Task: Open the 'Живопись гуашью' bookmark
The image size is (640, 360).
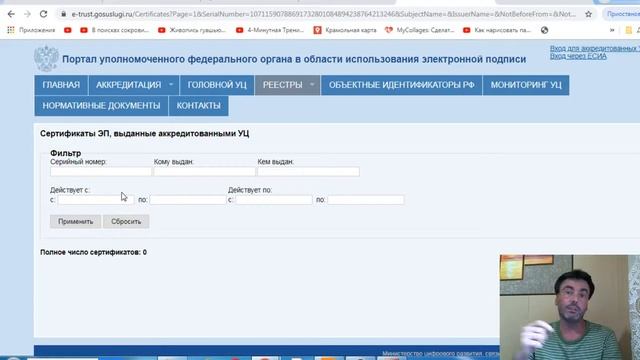Action: pos(192,30)
